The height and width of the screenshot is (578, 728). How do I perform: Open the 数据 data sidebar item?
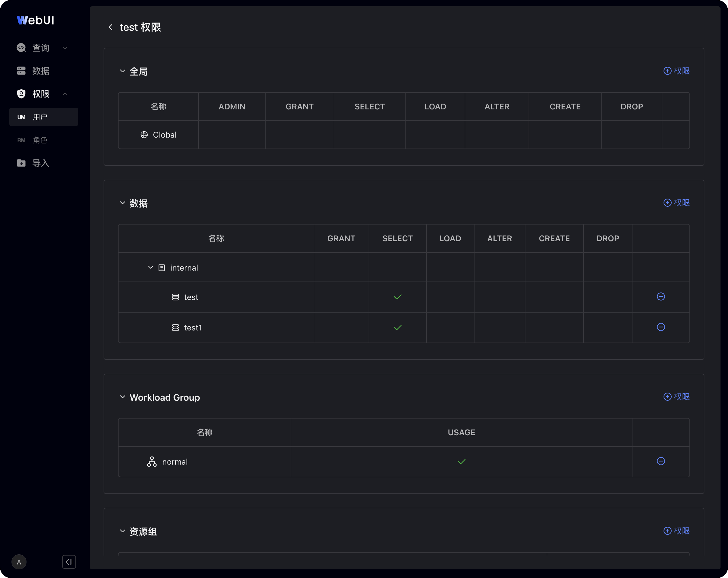point(41,71)
